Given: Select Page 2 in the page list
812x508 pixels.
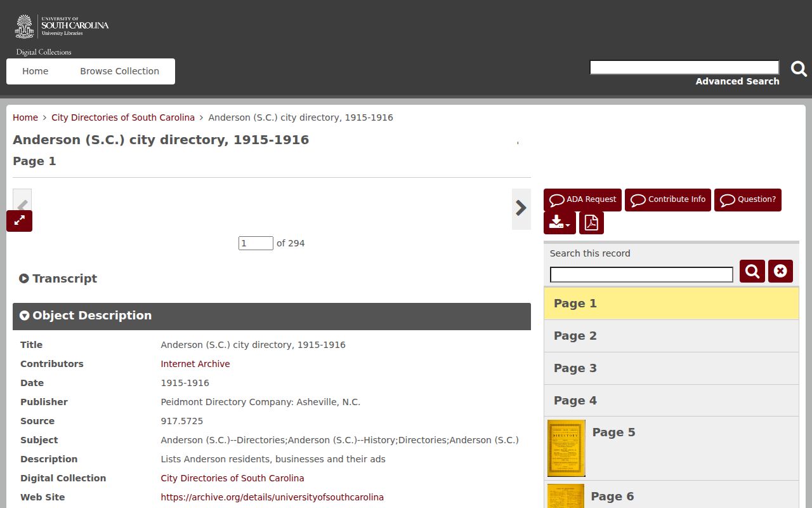Looking at the screenshot, I should pos(671,336).
